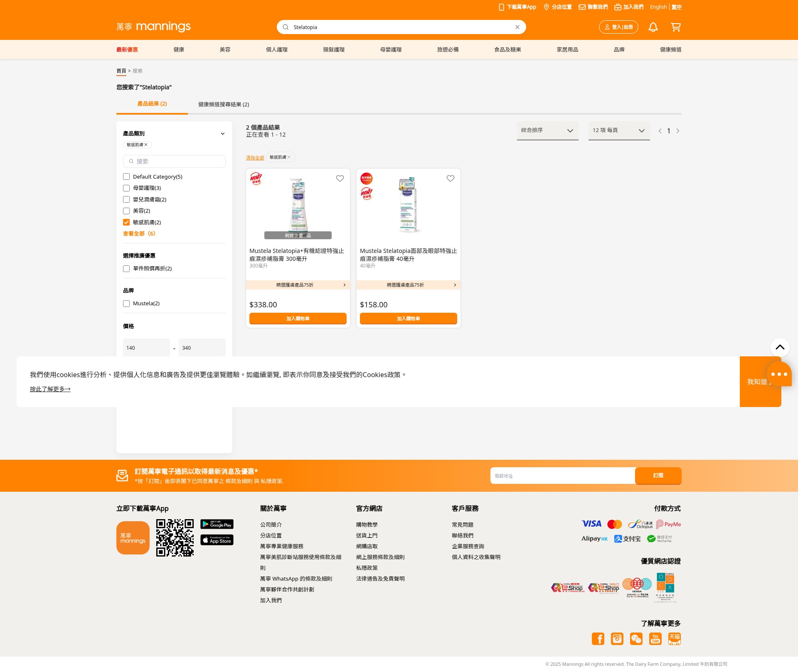The width and height of the screenshot is (798, 672).
Task: Open the 12 項 每頁 per-page dropdown
Action: (619, 130)
